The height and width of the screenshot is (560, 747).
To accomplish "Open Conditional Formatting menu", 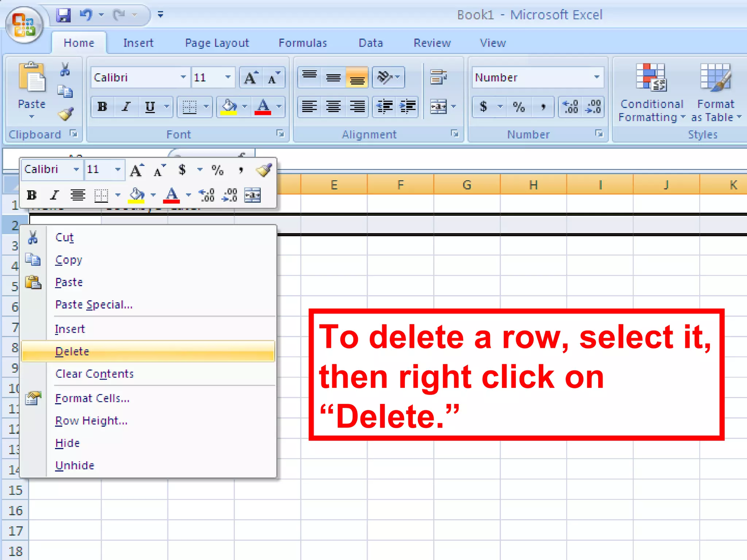I will click(652, 93).
